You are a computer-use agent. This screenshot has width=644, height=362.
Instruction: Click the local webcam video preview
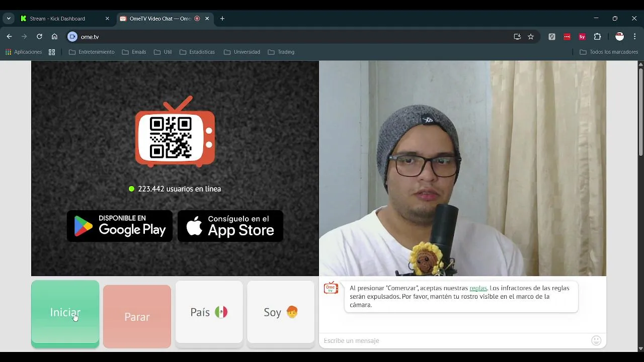click(x=462, y=168)
